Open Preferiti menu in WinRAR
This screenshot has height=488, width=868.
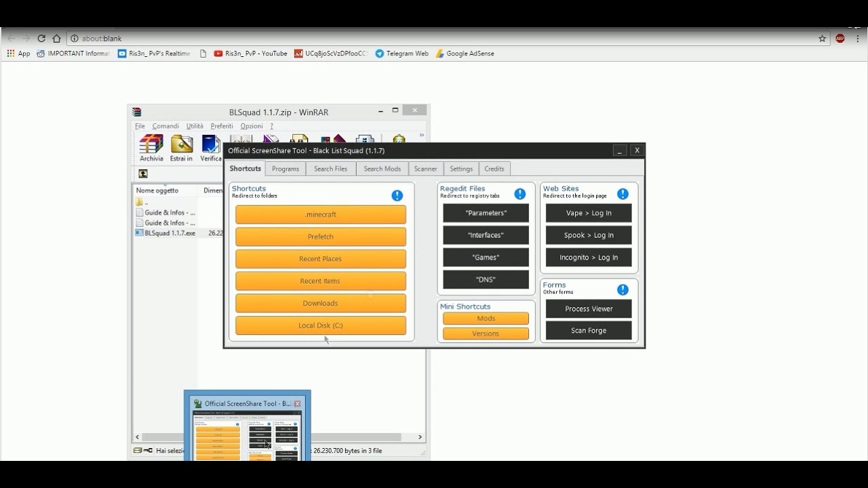point(222,126)
